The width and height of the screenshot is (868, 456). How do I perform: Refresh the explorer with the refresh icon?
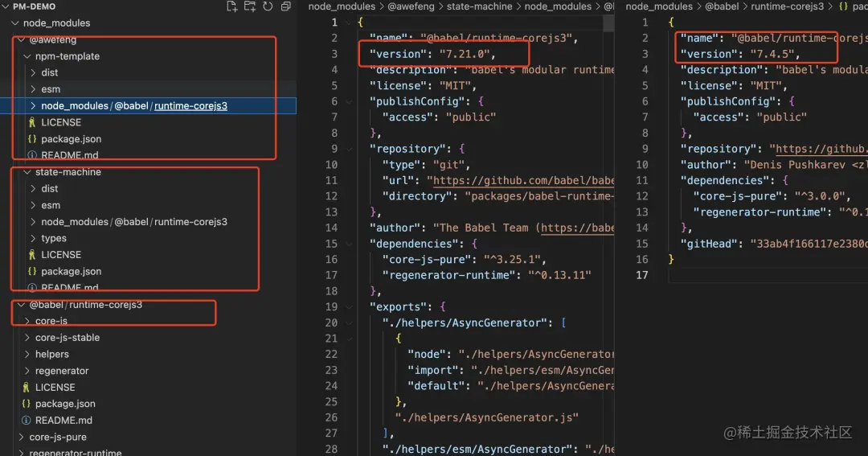tap(268, 6)
